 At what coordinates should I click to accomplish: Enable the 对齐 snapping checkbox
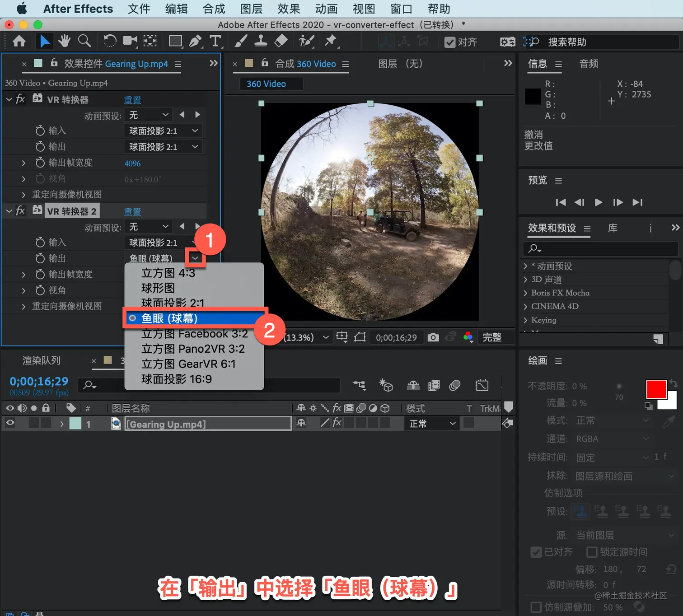(x=450, y=42)
